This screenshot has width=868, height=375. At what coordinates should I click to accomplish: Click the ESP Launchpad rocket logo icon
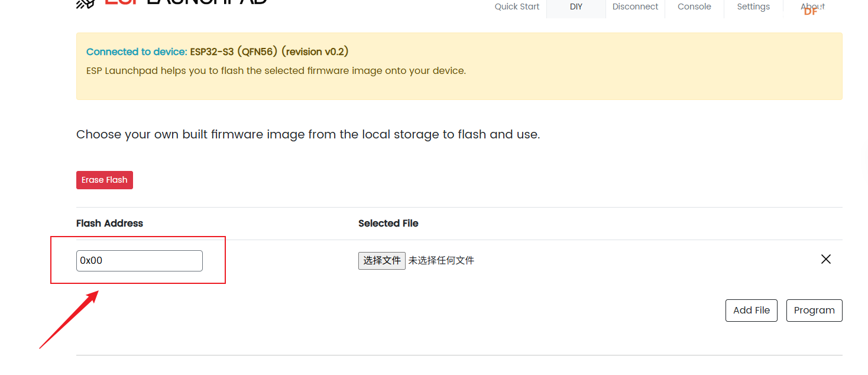(86, 4)
